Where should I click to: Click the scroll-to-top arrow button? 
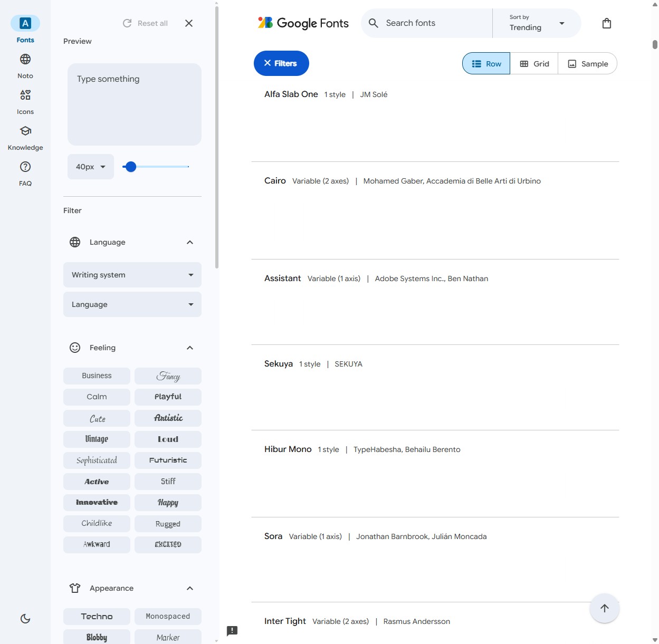point(605,608)
